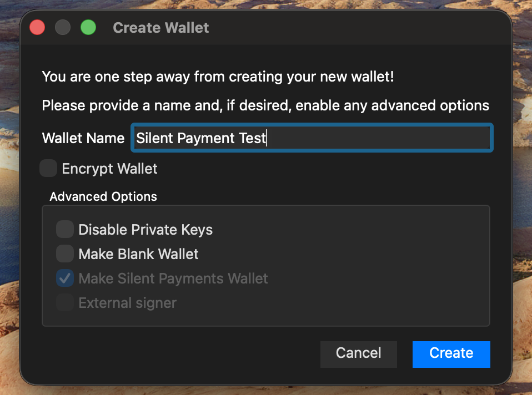This screenshot has width=532, height=395.
Task: Select the Make Silent Payments Wallet label
Action: point(173,278)
